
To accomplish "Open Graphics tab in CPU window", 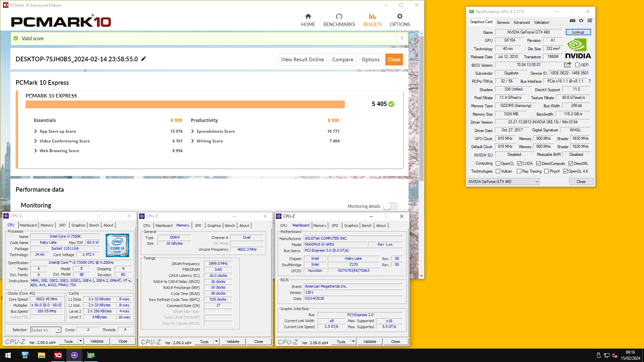I will click(78, 225).
